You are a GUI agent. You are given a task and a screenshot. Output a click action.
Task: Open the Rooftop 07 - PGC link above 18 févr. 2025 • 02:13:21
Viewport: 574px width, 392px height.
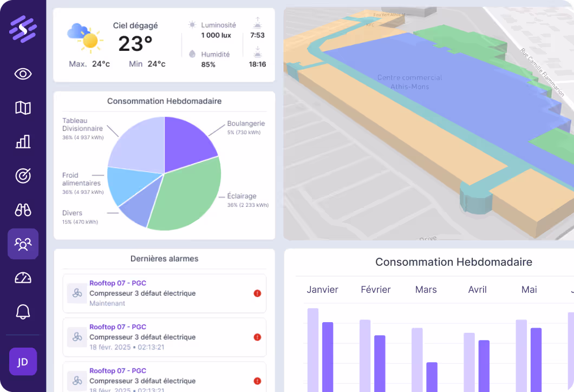[x=118, y=327]
